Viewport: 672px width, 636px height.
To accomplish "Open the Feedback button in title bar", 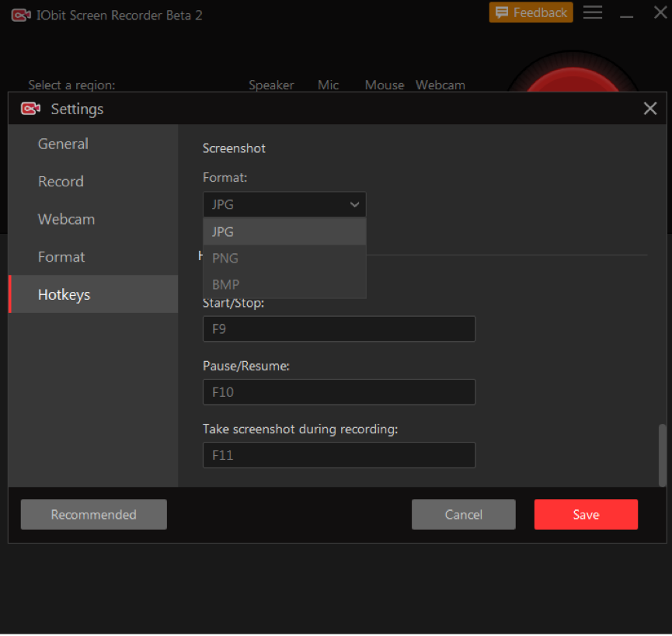I will point(531,12).
